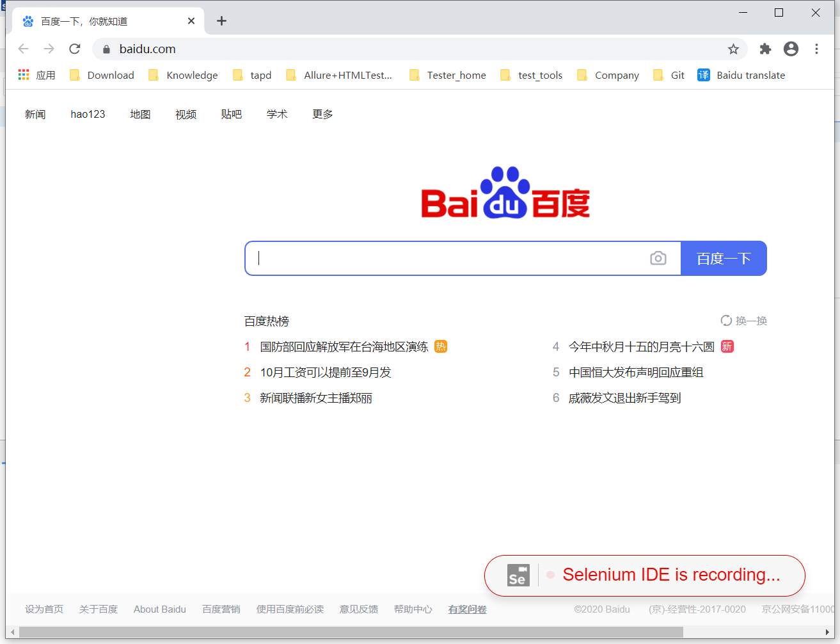Click the browser forward arrow
Viewport: 840px width, 644px height.
click(x=49, y=49)
